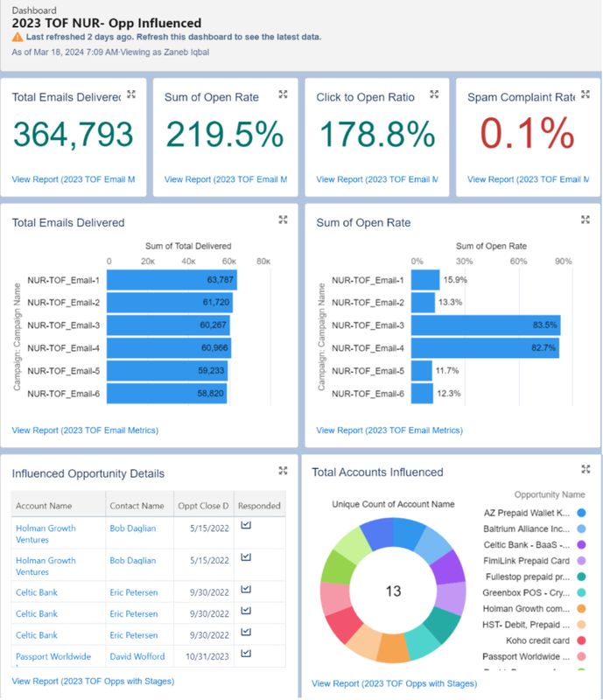Toggle Responded checkbox in Passport Worldwide row
This screenshot has width=603, height=700.
pos(246,653)
